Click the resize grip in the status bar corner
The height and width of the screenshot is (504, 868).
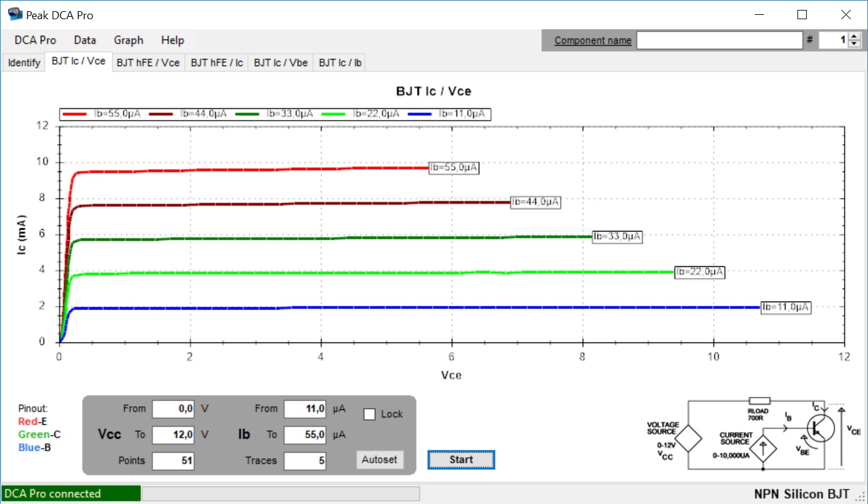[861, 497]
